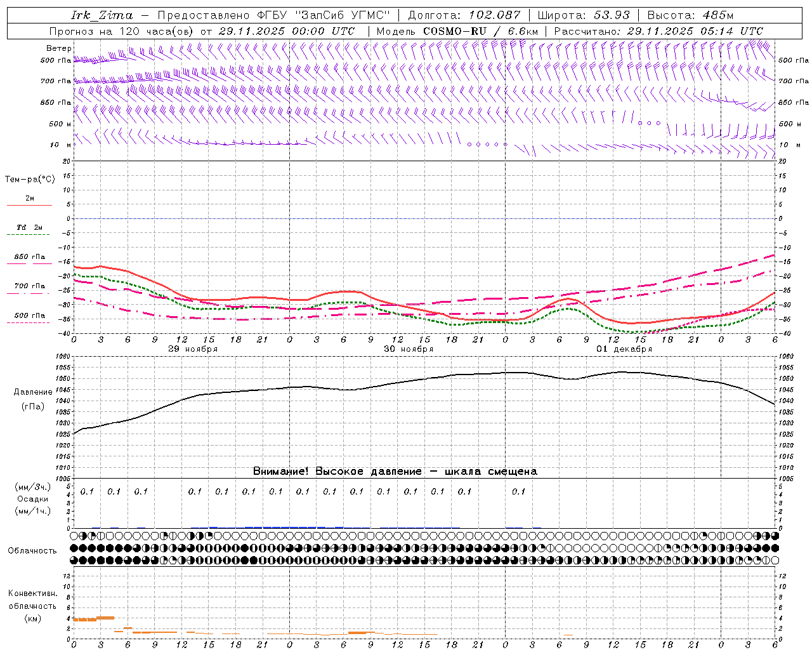Click the Давление panel label
This screenshot has width=812, height=650.
pos(33,392)
